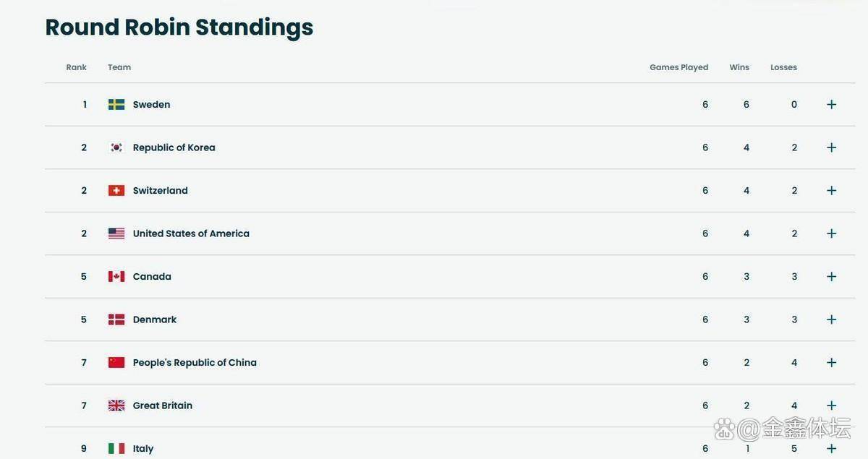868x459 pixels.
Task: Click the Wins column header
Action: [x=739, y=67]
